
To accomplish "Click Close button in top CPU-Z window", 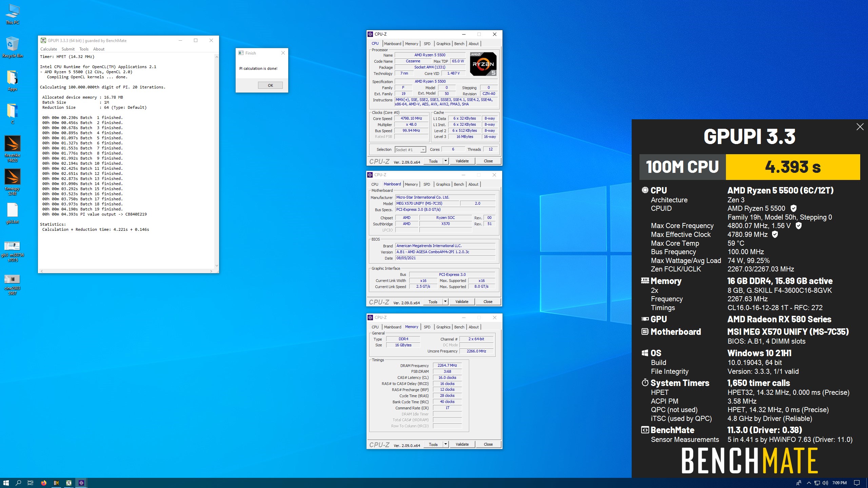I will pyautogui.click(x=488, y=161).
